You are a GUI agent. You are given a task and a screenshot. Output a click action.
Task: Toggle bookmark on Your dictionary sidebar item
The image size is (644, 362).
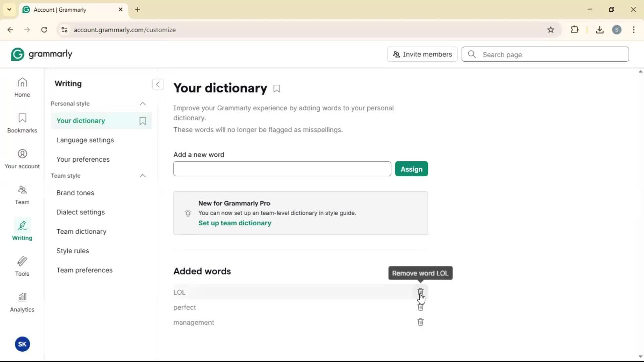pyautogui.click(x=143, y=121)
